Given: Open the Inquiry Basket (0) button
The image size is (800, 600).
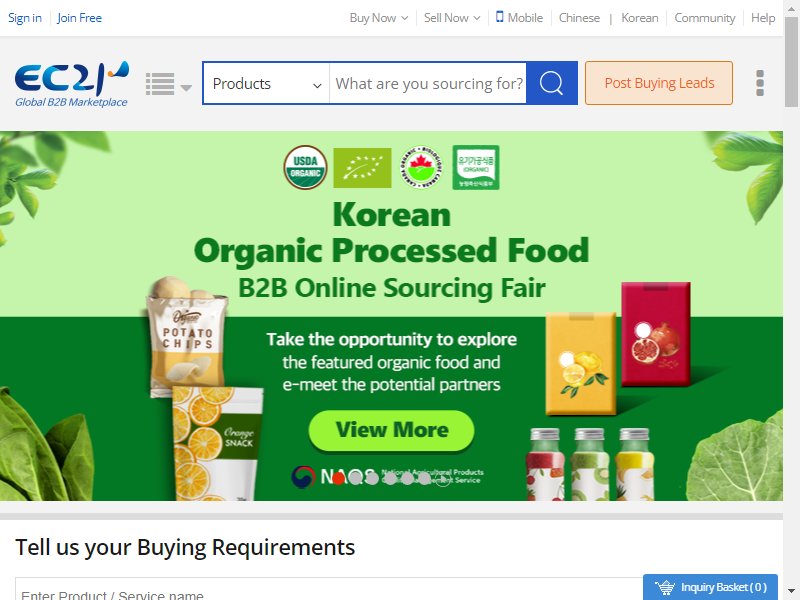Looking at the screenshot, I should pos(710,587).
